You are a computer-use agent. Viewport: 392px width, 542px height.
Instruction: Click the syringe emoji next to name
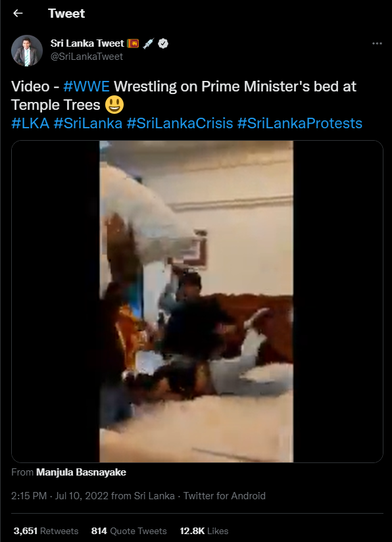148,43
